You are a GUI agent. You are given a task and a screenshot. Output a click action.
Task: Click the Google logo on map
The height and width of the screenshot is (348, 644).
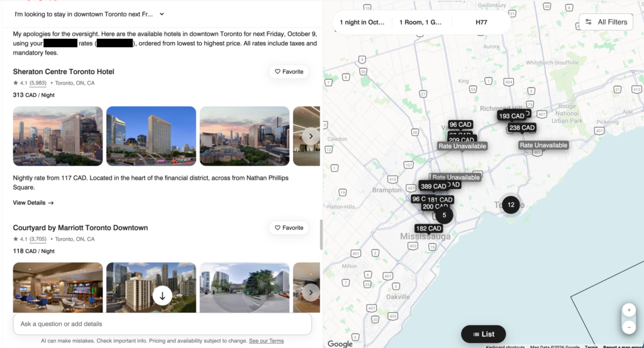340,344
